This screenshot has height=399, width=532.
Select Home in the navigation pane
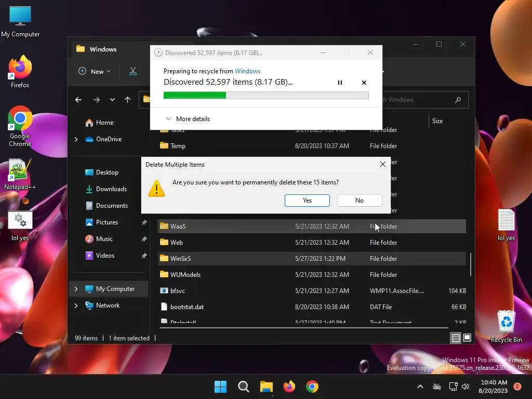[x=104, y=123]
